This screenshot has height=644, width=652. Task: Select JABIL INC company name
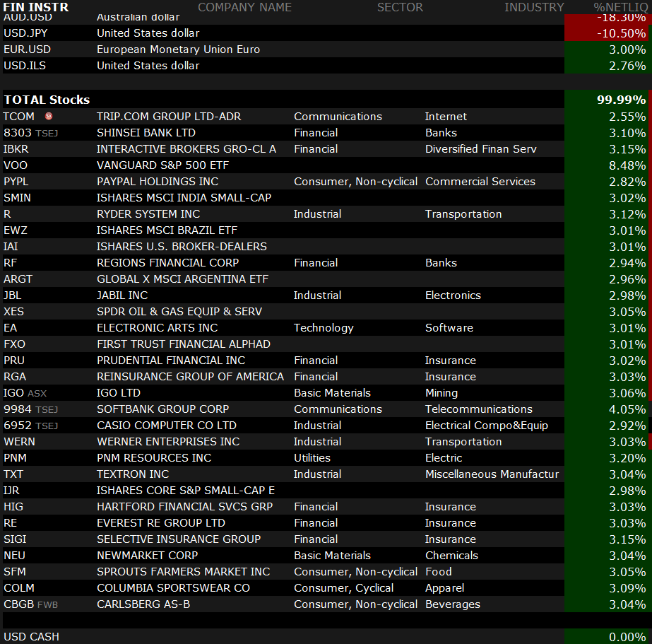[x=122, y=295]
